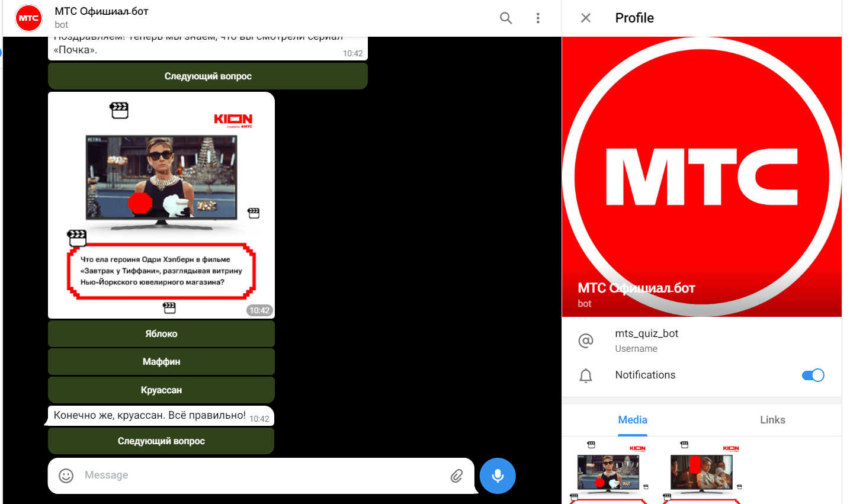Open the emoji picker

(66, 476)
